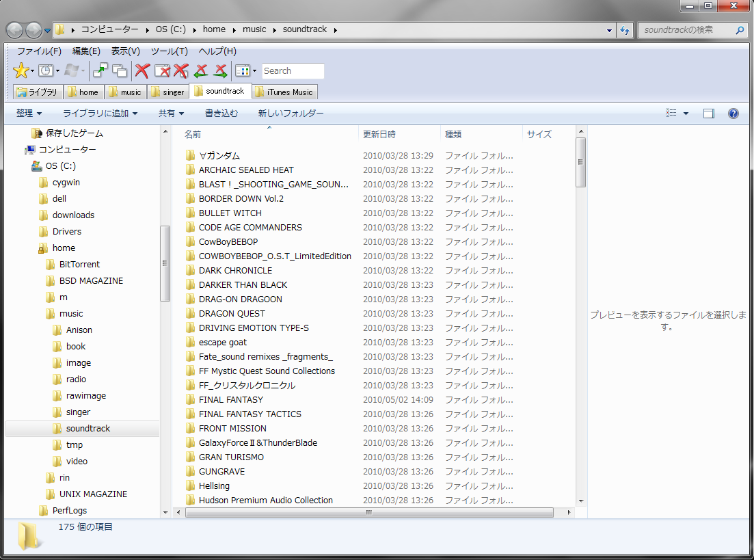This screenshot has width=754, height=560.
Task: Open the ツール(T) menu
Action: click(x=170, y=51)
